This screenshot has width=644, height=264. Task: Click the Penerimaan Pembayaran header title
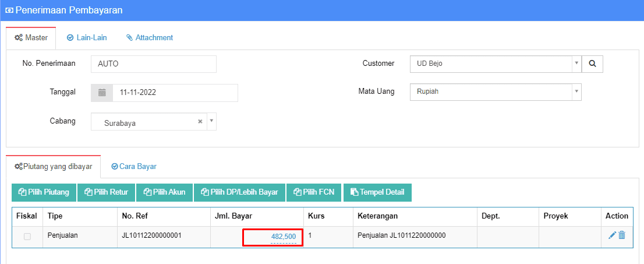69,10
